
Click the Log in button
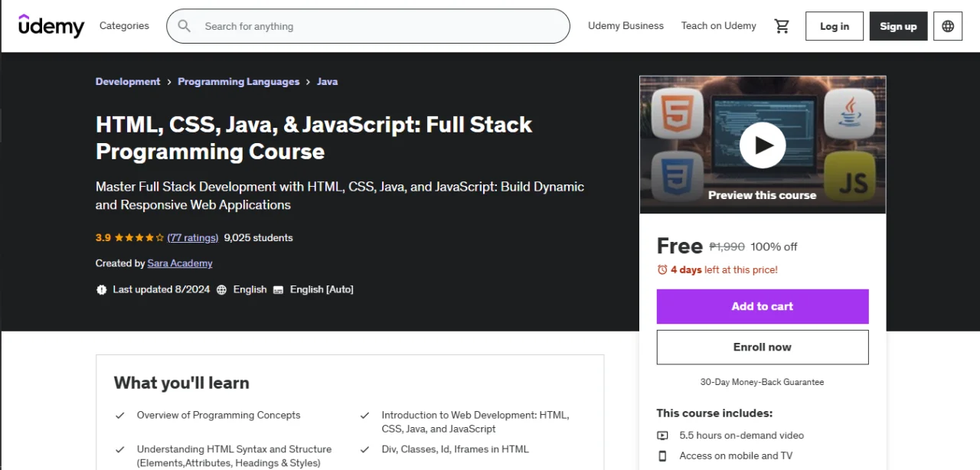tap(835, 26)
